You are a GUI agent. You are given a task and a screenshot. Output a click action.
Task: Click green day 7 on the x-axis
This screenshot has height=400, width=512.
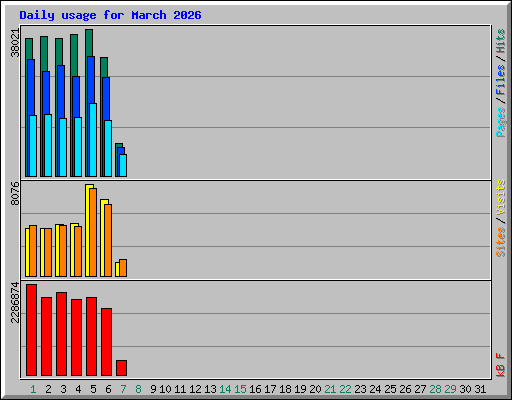pyautogui.click(x=123, y=389)
